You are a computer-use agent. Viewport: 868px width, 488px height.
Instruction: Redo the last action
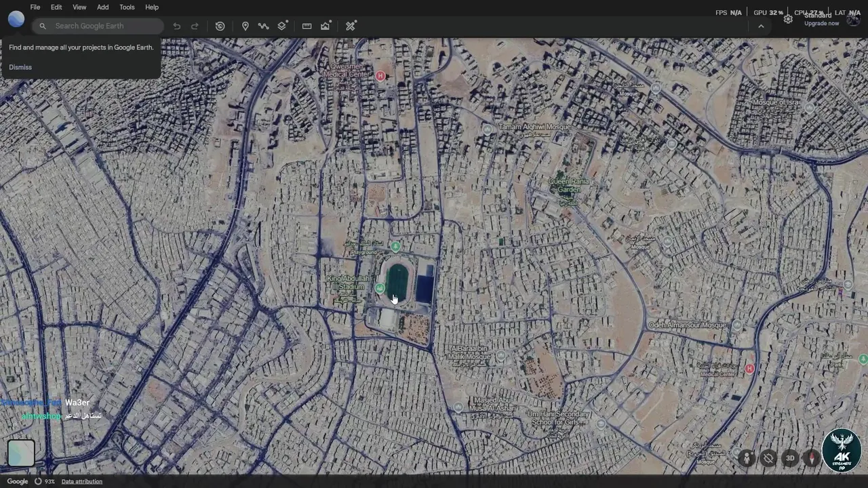(x=195, y=26)
